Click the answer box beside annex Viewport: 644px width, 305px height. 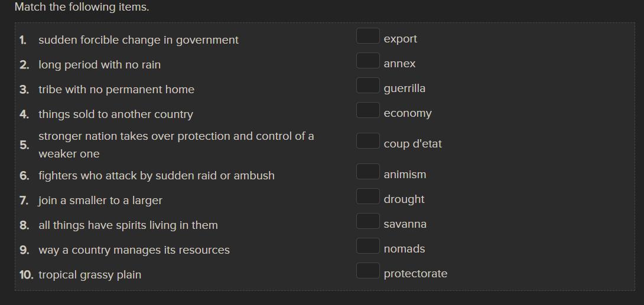[x=367, y=61]
